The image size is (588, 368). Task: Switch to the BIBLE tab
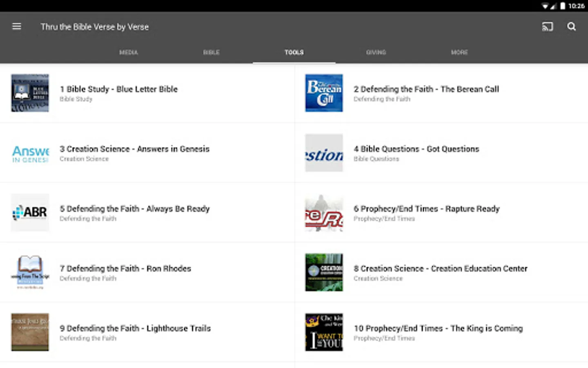(212, 52)
